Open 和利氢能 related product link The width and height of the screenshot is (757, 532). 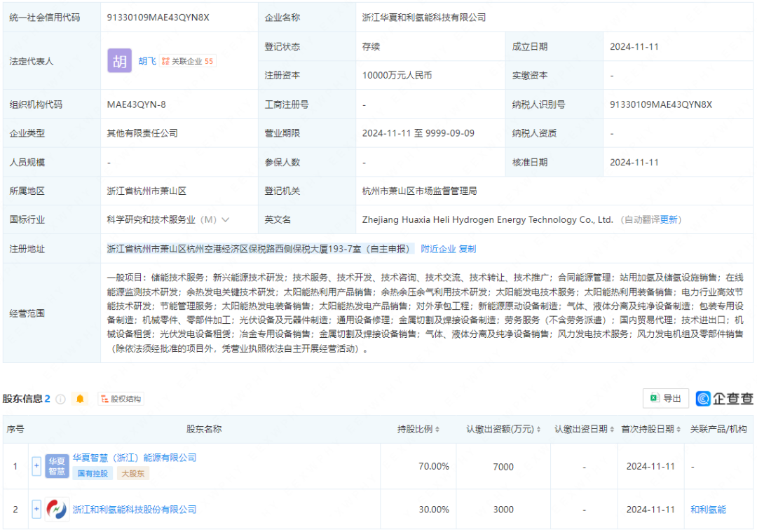(x=708, y=510)
